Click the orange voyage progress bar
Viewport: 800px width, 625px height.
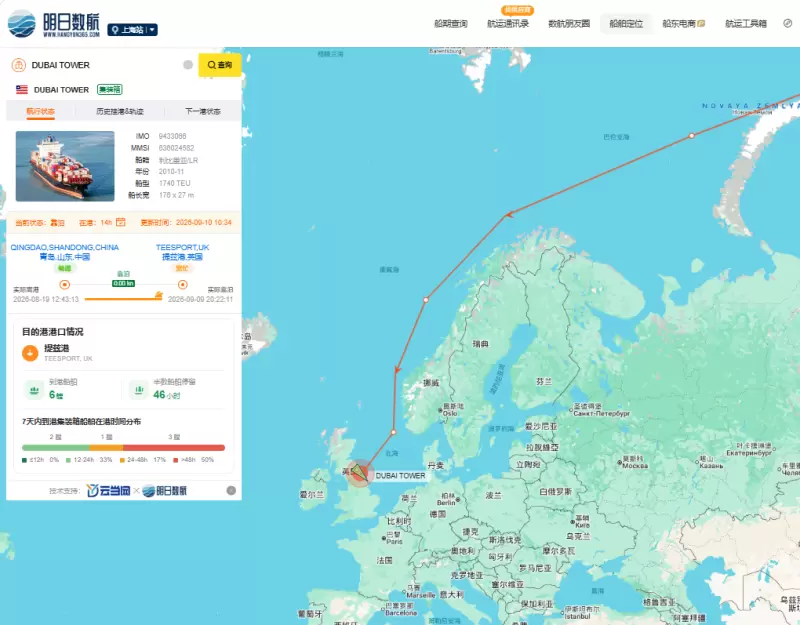[123, 299]
